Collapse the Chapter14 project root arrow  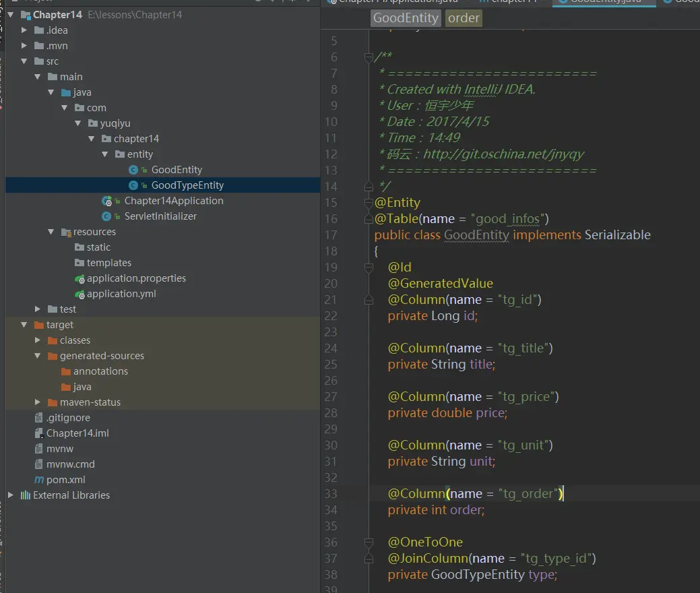pyautogui.click(x=11, y=15)
